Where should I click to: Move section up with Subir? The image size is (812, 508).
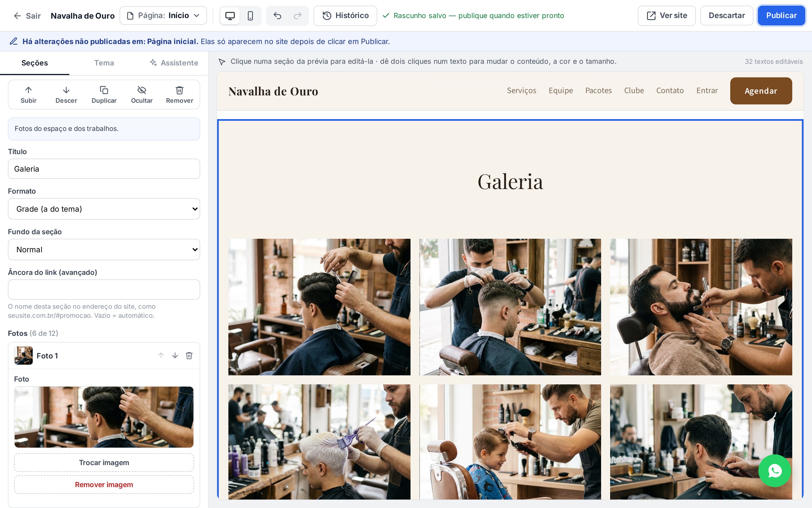(28, 95)
